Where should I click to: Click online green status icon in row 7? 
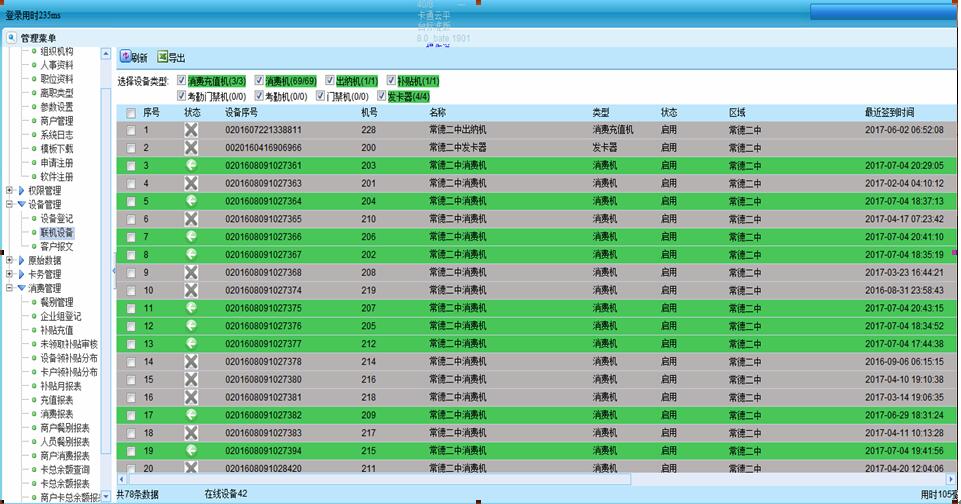point(191,236)
